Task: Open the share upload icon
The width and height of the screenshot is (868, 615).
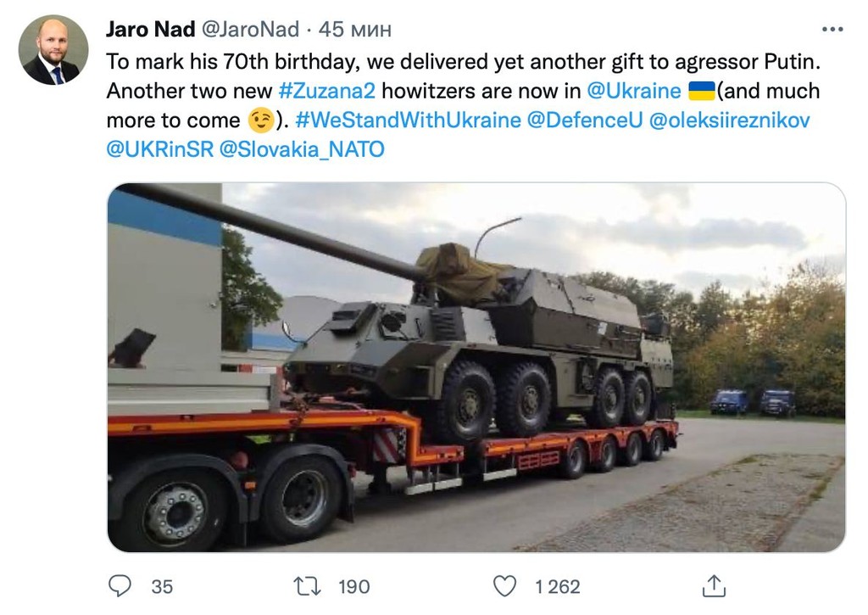Action: (714, 585)
